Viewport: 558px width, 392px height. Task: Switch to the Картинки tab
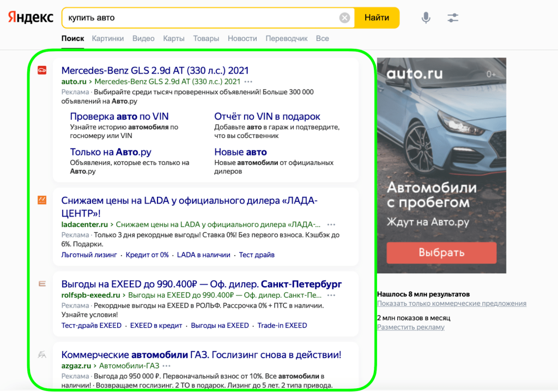[x=108, y=39]
